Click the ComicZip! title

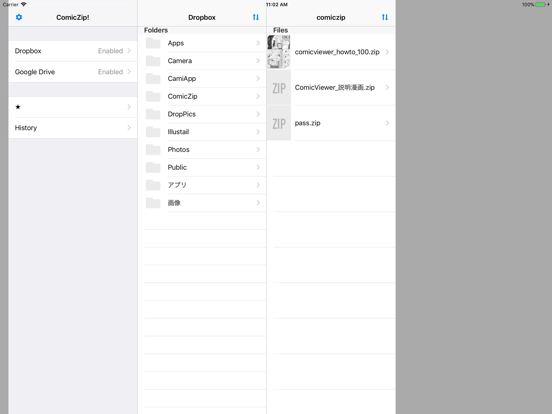[73, 17]
